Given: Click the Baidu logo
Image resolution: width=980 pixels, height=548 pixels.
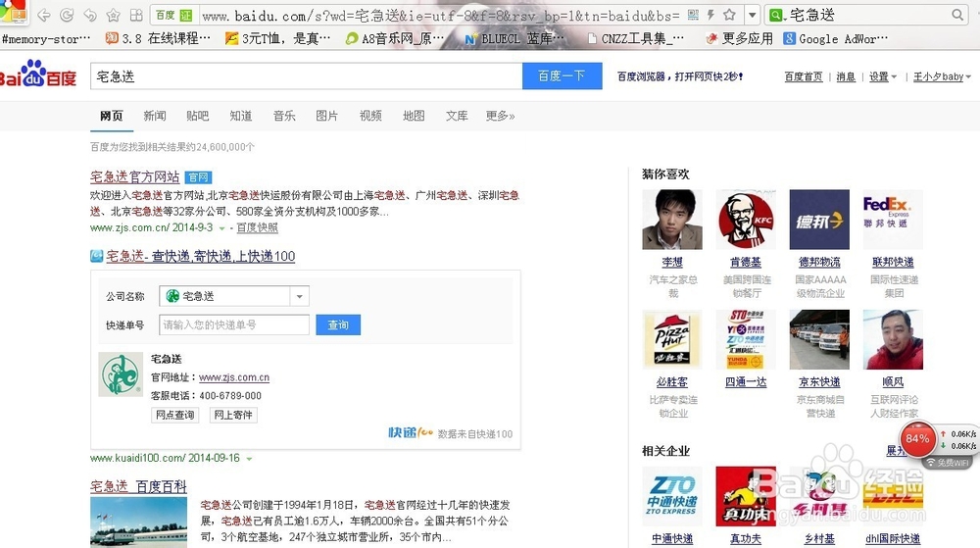Looking at the screenshot, I should point(37,75).
